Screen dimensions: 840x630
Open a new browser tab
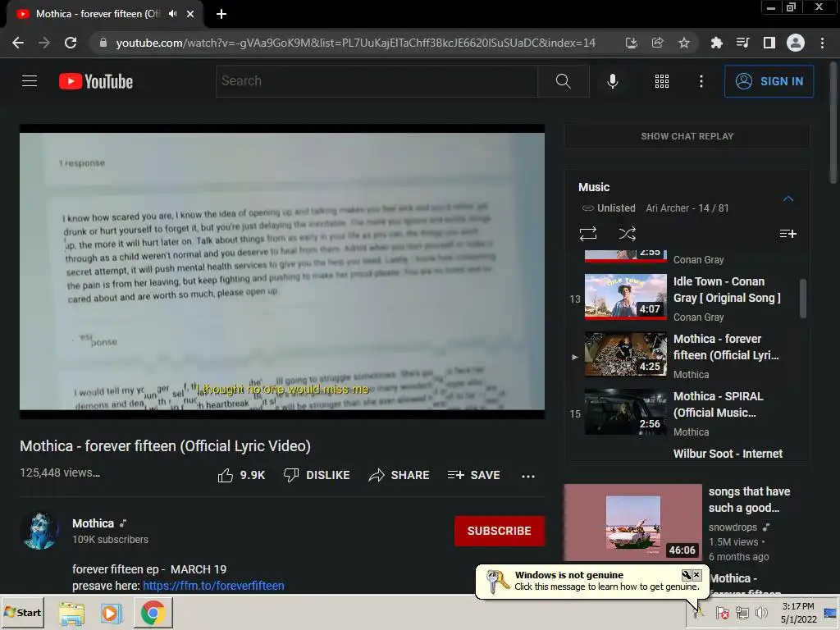coord(221,14)
